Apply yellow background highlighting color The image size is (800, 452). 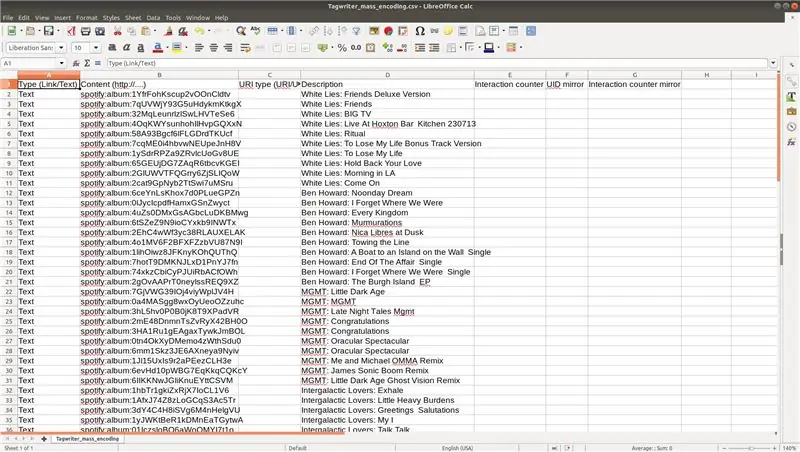(x=177, y=47)
